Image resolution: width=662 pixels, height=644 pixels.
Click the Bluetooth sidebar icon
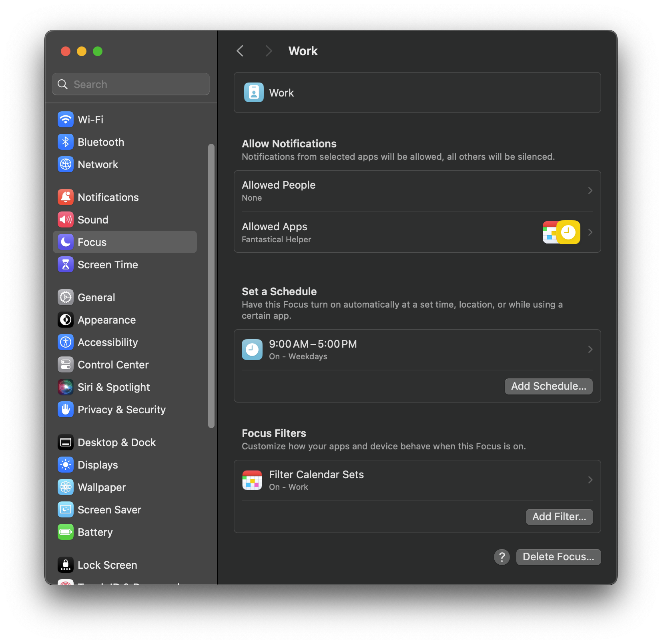click(x=66, y=142)
